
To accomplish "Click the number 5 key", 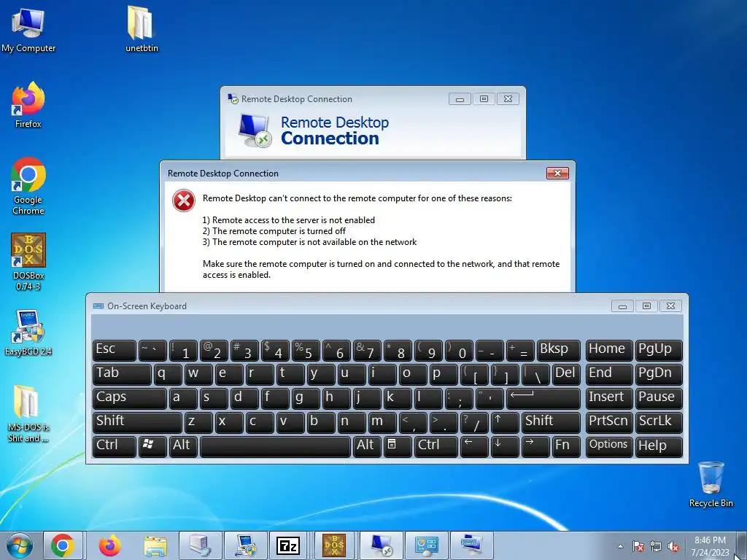I will [x=306, y=350].
